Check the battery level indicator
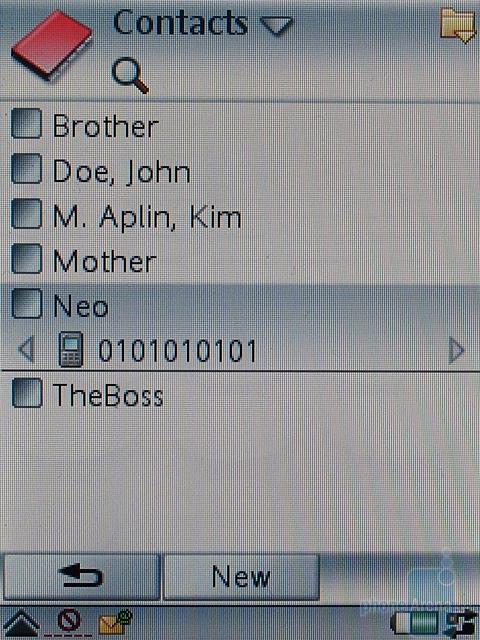 click(414, 624)
